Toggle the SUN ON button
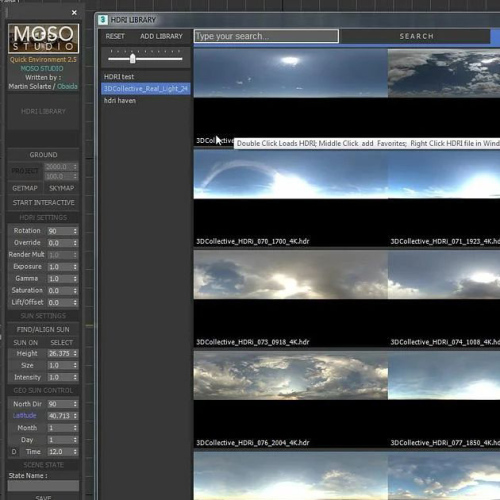Viewport: 500px width, 500px height. coord(26,343)
